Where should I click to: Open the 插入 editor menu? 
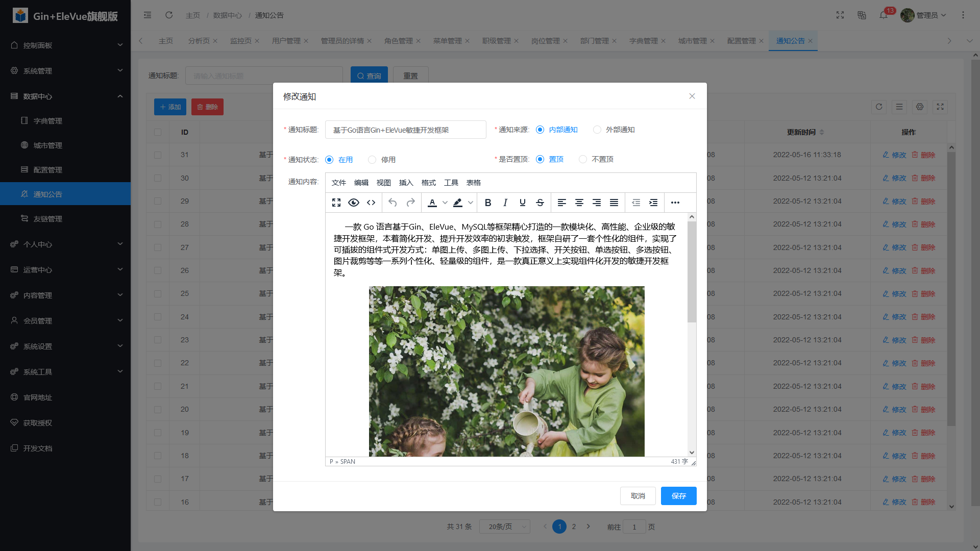click(406, 183)
